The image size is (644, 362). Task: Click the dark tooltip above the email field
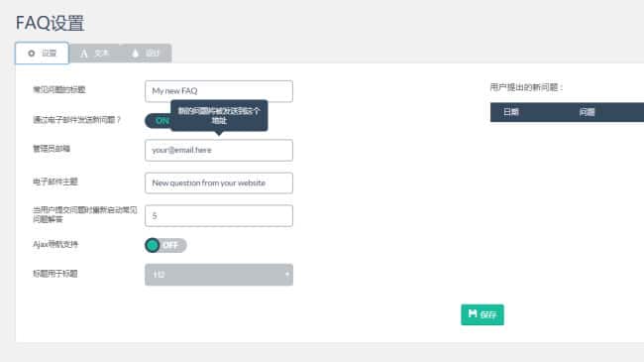click(x=219, y=116)
